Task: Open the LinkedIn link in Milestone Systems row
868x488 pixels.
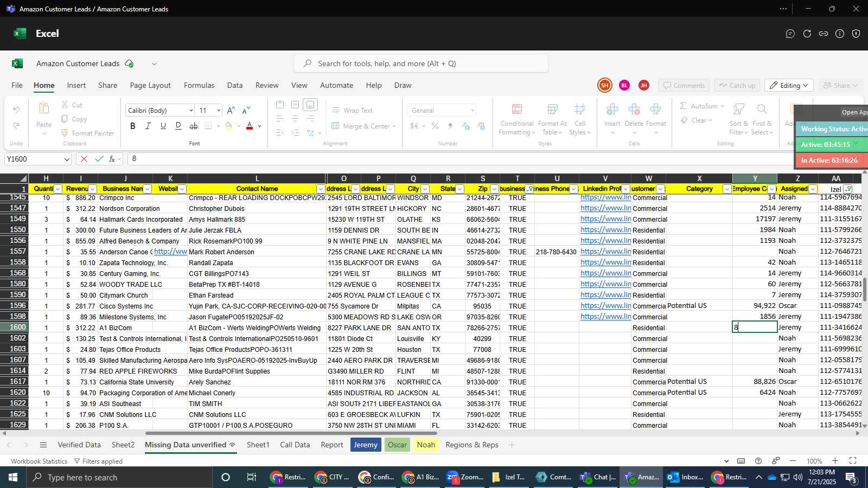Action: [x=605, y=317]
